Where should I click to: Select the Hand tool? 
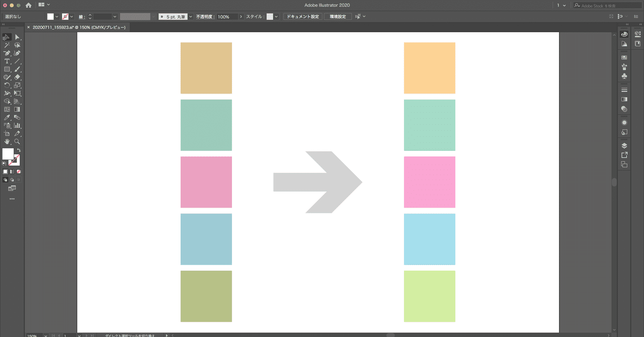[x=7, y=141]
